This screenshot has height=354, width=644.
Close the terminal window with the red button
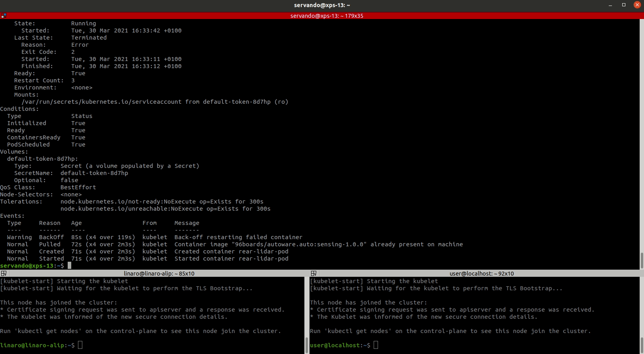click(637, 5)
